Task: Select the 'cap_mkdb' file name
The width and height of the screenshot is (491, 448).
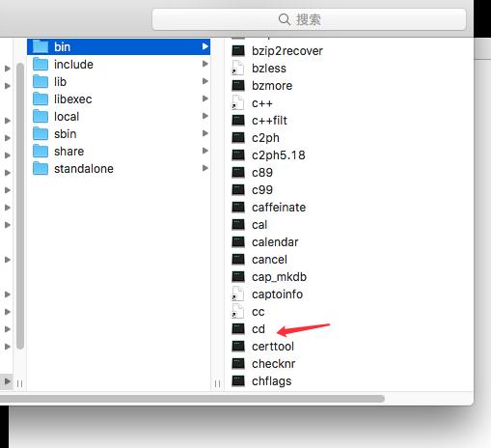Action: [x=279, y=277]
